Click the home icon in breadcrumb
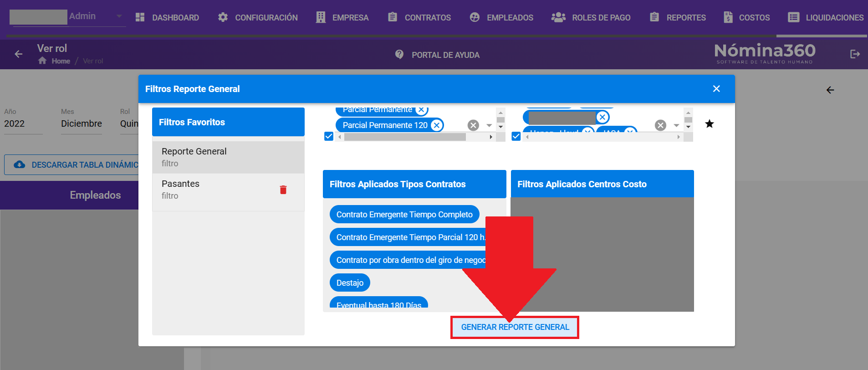The height and width of the screenshot is (370, 868). (x=42, y=61)
